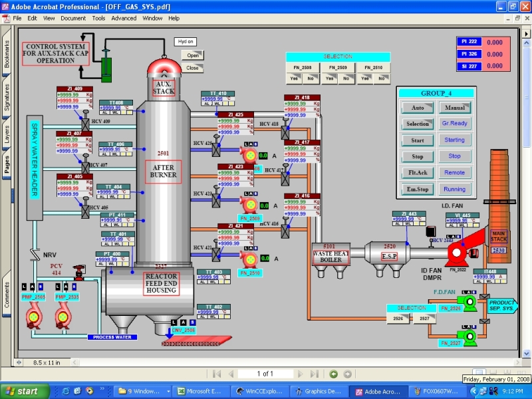Click the page number input field

pyautogui.click(x=265, y=374)
